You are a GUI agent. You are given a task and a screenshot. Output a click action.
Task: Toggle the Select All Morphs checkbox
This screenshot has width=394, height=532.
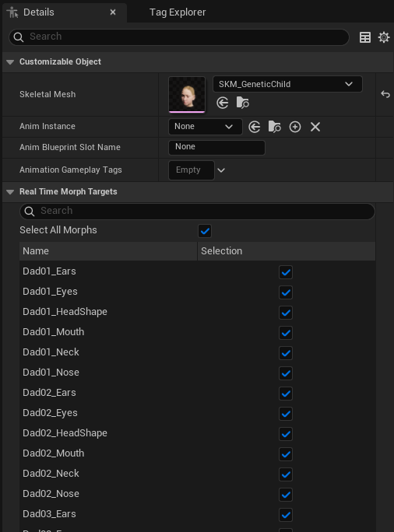pyautogui.click(x=205, y=231)
